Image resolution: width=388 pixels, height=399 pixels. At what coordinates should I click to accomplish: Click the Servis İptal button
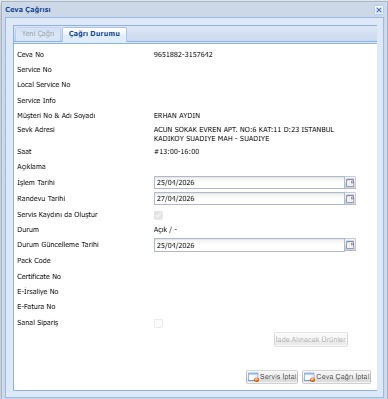point(272,377)
